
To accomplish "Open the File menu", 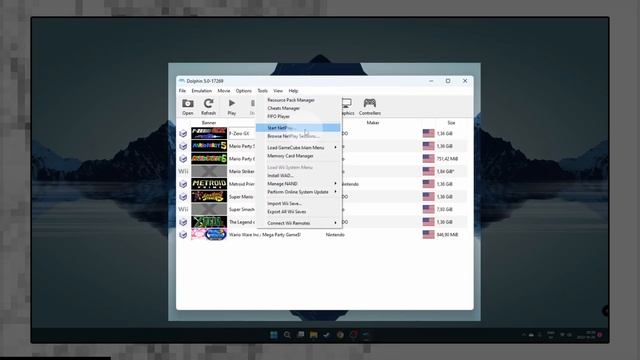I will pos(182,91).
